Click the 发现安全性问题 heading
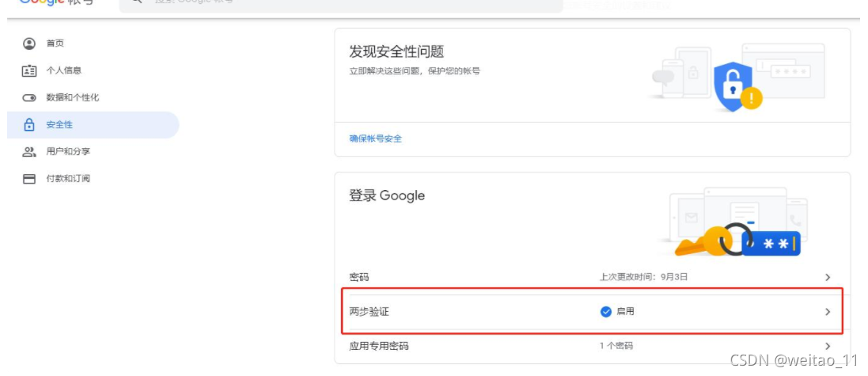Screen dimensions: 868x376 tap(396, 52)
